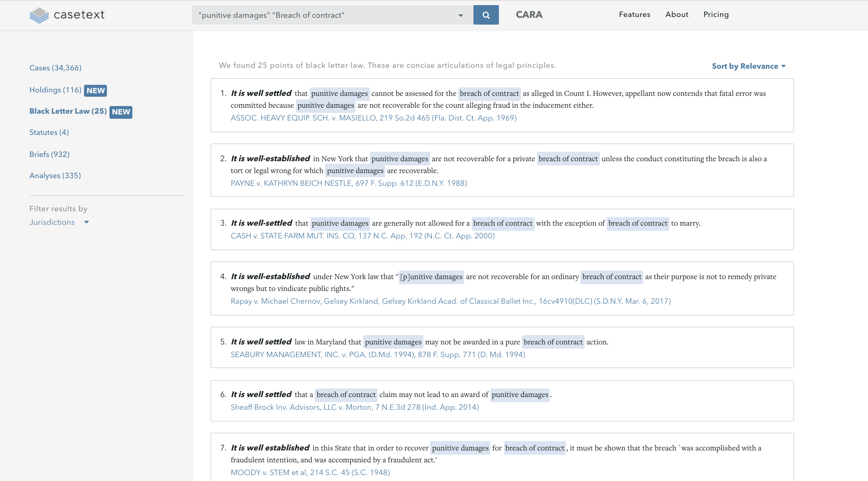
Task: Go to the Features page
Action: pyautogui.click(x=634, y=14)
